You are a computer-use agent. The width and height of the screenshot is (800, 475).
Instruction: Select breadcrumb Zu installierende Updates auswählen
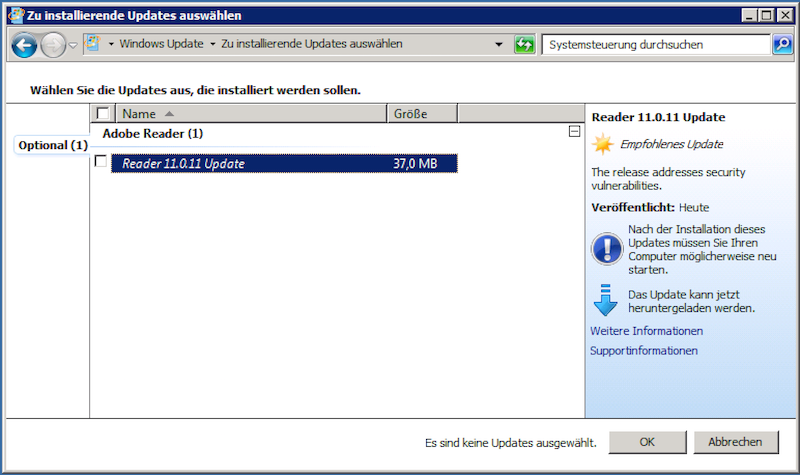311,44
